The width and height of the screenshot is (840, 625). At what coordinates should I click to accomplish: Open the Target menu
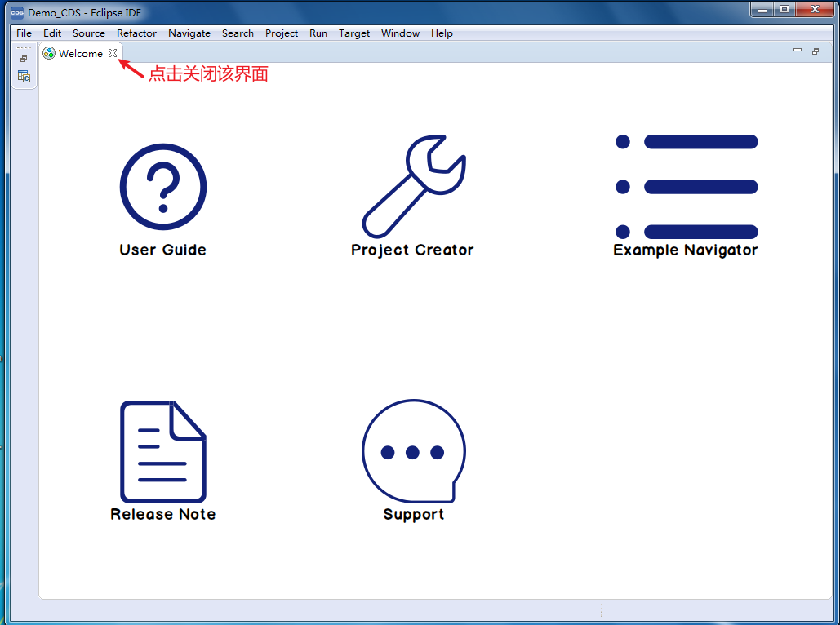point(354,33)
